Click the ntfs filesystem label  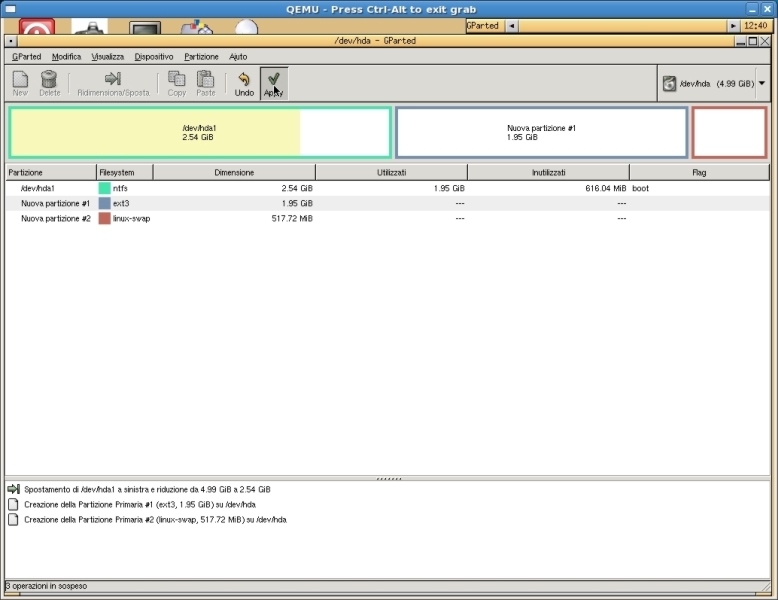(120, 188)
